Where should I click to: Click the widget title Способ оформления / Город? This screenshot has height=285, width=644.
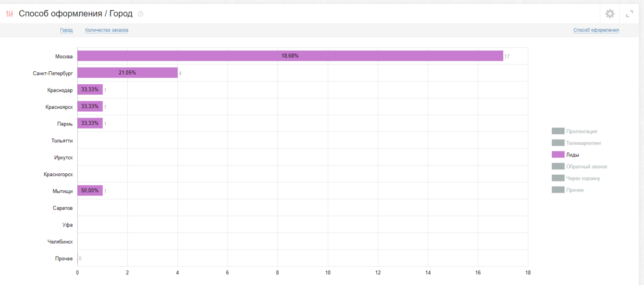(x=75, y=14)
